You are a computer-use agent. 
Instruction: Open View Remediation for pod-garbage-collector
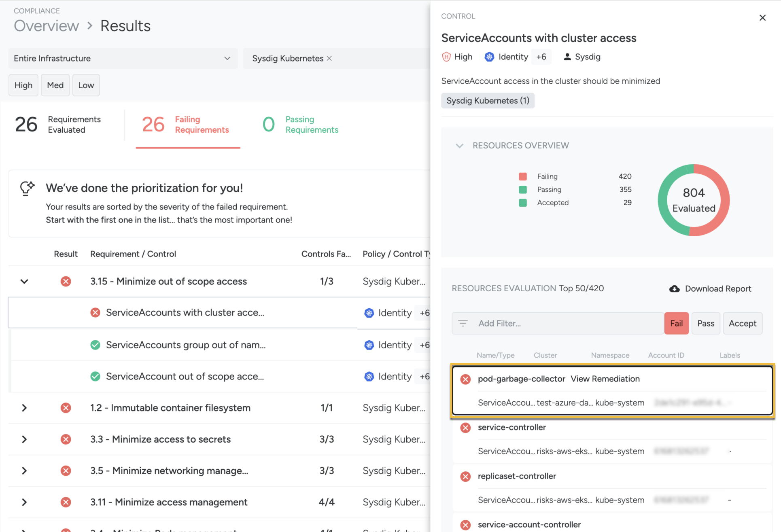pos(605,379)
